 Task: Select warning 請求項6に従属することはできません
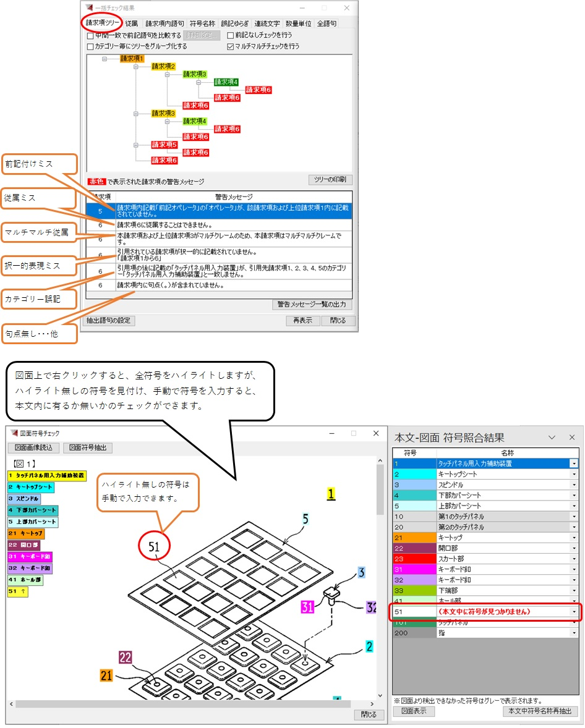pos(219,225)
